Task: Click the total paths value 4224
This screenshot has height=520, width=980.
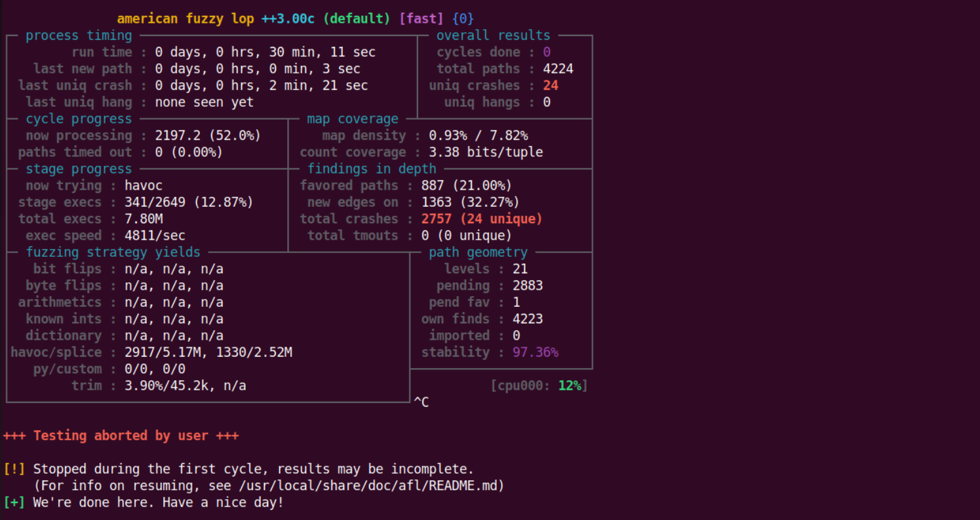Action: pos(557,68)
